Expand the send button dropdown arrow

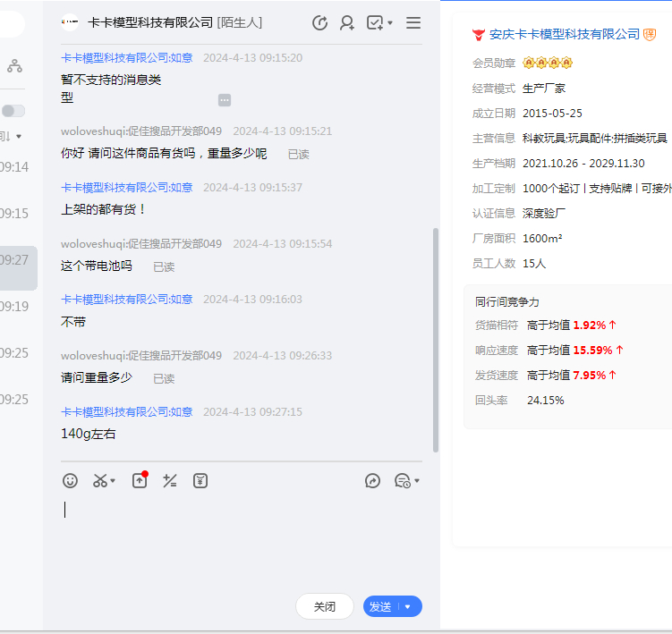(x=408, y=606)
